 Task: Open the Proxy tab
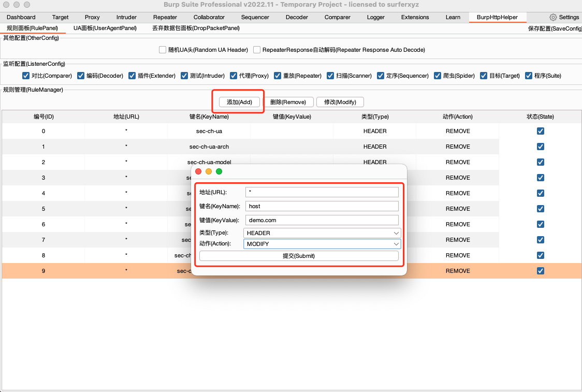tap(92, 17)
